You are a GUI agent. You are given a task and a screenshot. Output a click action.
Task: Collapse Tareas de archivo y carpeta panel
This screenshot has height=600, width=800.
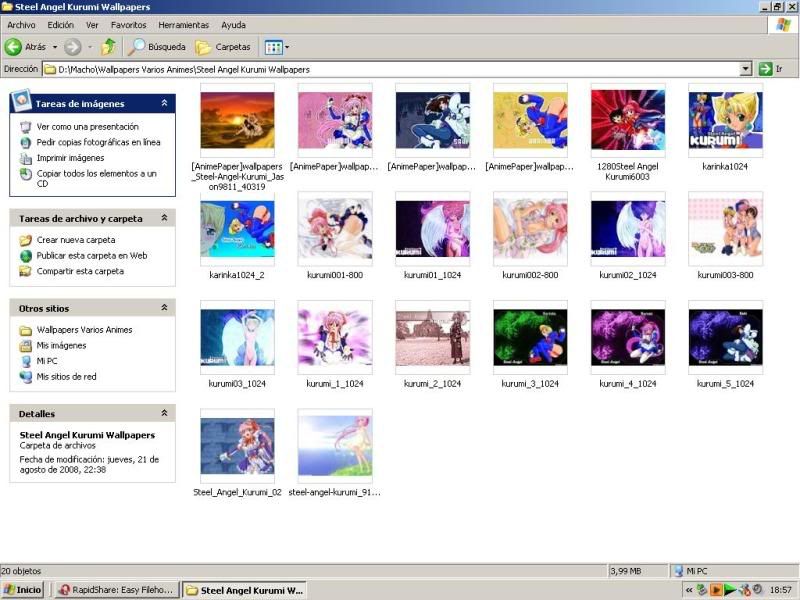(164, 218)
